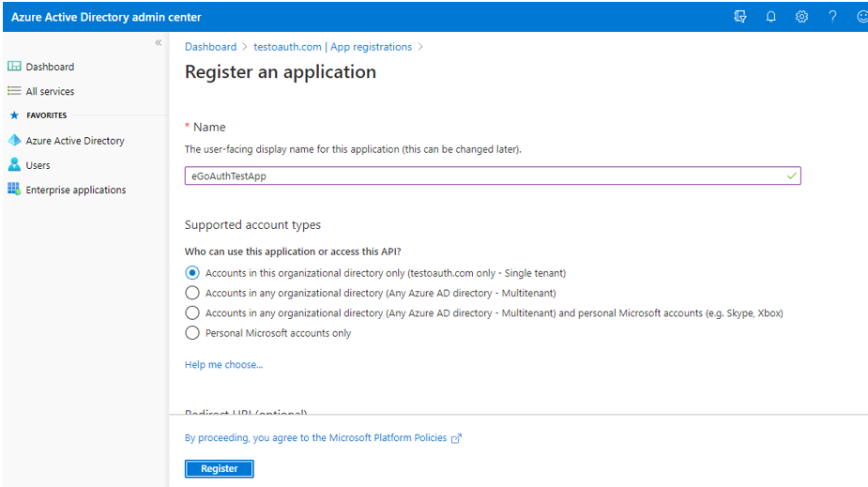Open the feedback smiley icon
Image resolution: width=868 pixels, height=487 pixels.
click(862, 17)
